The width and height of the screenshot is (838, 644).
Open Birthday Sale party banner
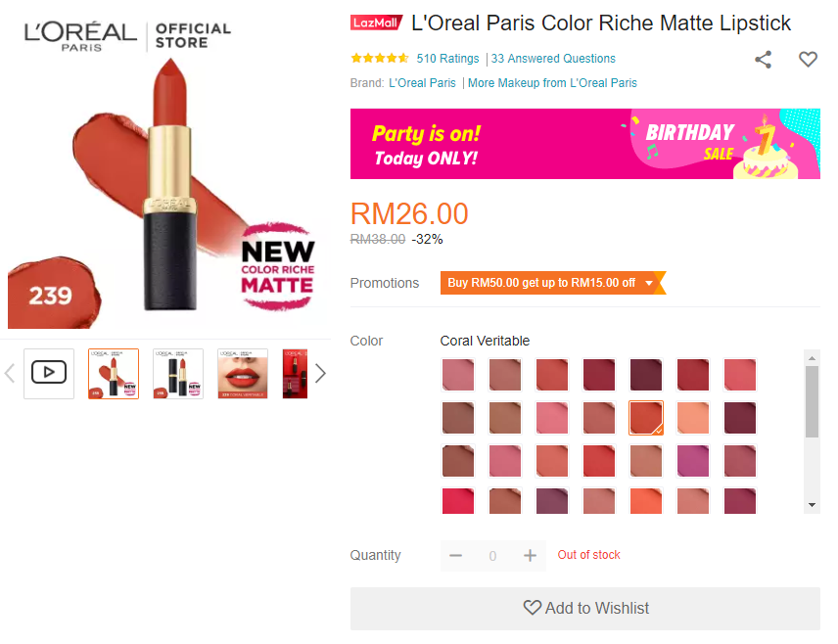pyautogui.click(x=585, y=144)
